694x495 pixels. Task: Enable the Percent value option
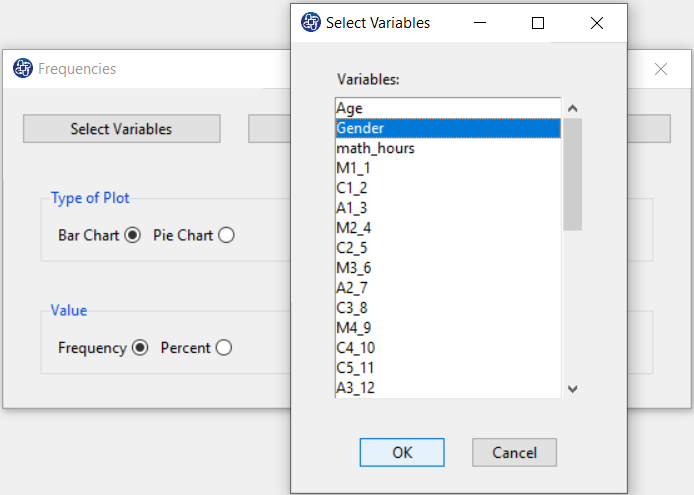coord(224,348)
